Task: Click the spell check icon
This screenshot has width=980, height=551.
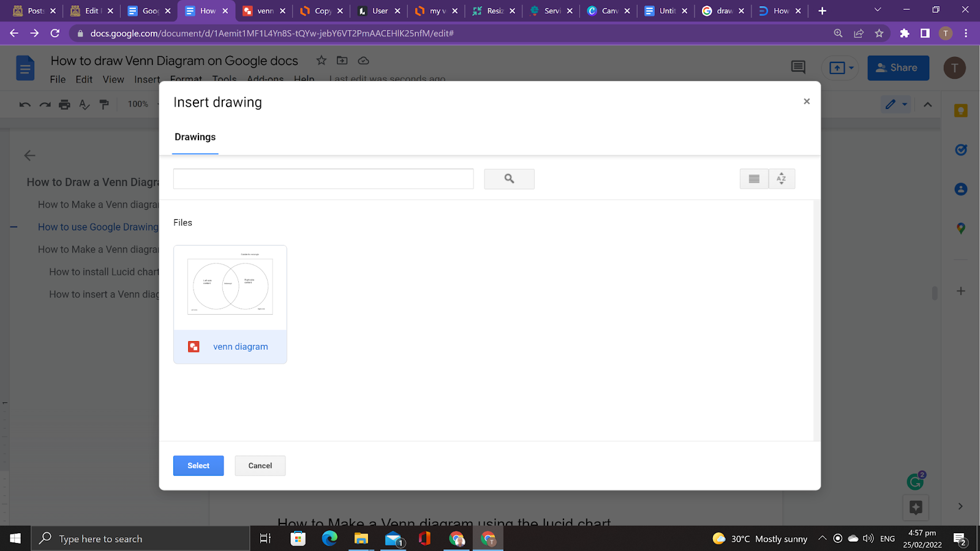Action: click(85, 104)
